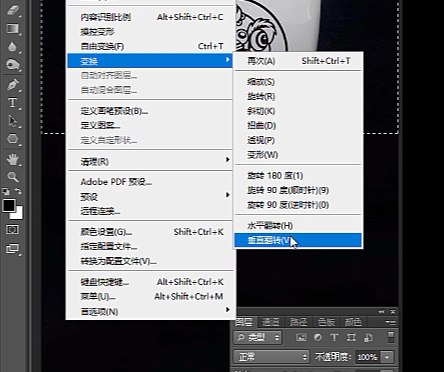Choose 再次(A) in the transform submenu
This screenshot has height=372, width=444.
coord(298,61)
